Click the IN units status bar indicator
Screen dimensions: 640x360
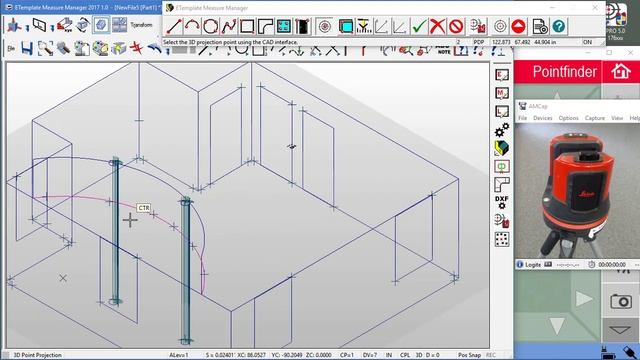coord(389,355)
